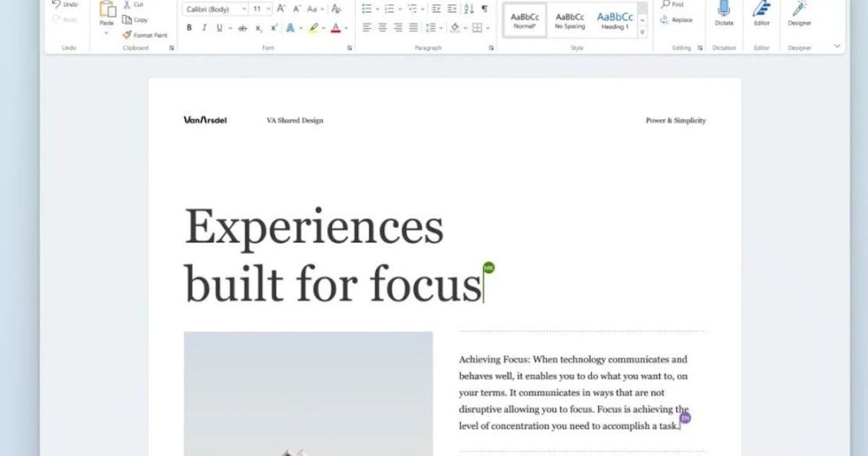Open the Editor pane

point(762,9)
